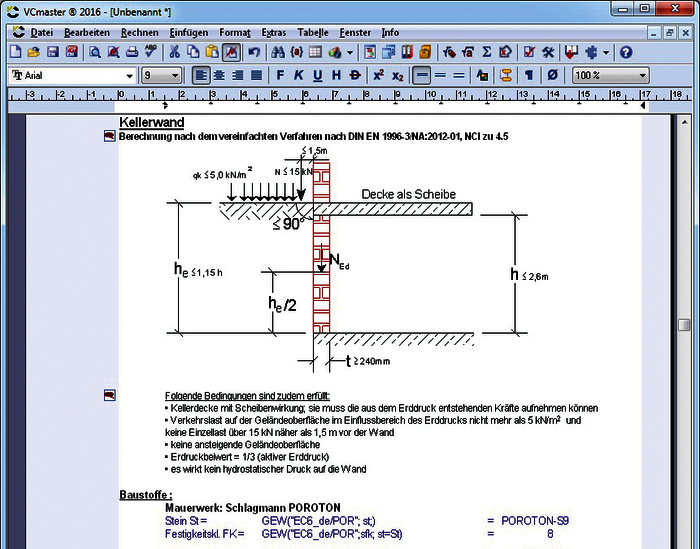The width and height of the screenshot is (700, 549).
Task: Open print preview magnifier icon
Action: click(95, 52)
